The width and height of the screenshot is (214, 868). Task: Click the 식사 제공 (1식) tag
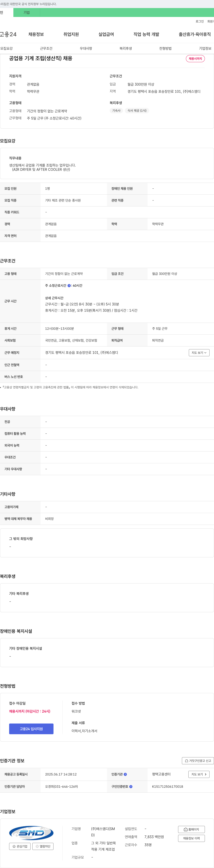click(137, 111)
